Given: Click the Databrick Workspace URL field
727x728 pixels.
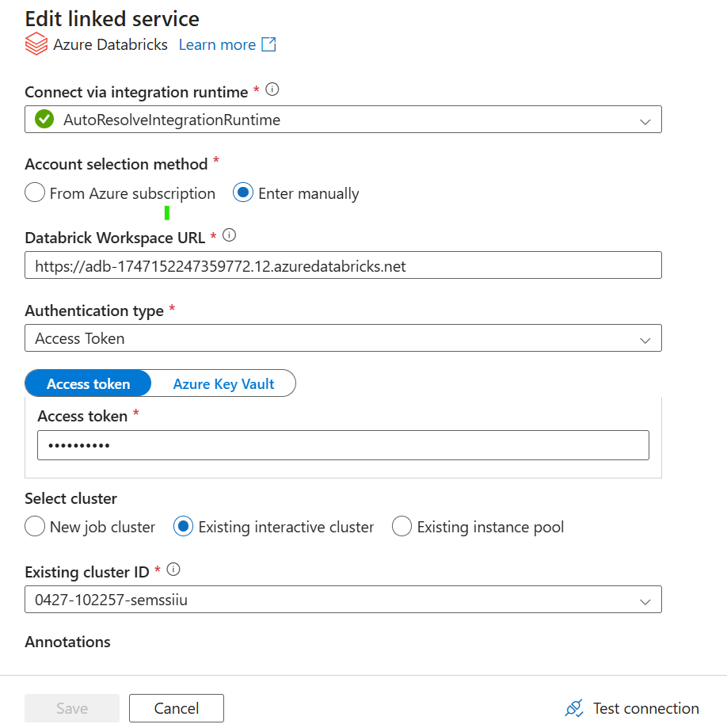Looking at the screenshot, I should pyautogui.click(x=343, y=266).
